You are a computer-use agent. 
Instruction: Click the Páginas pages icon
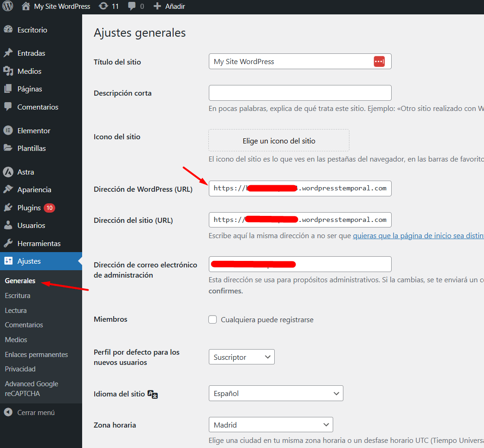8,89
